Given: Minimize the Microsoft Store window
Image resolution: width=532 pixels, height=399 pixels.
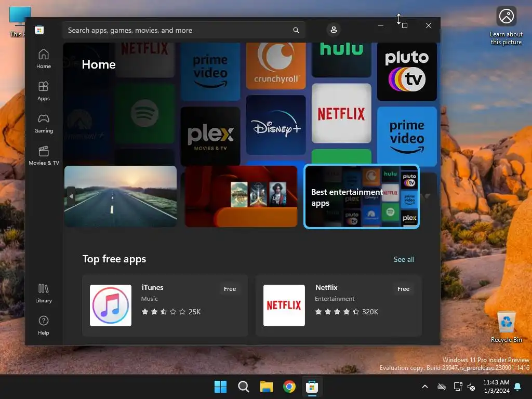Looking at the screenshot, I should click(381, 25).
